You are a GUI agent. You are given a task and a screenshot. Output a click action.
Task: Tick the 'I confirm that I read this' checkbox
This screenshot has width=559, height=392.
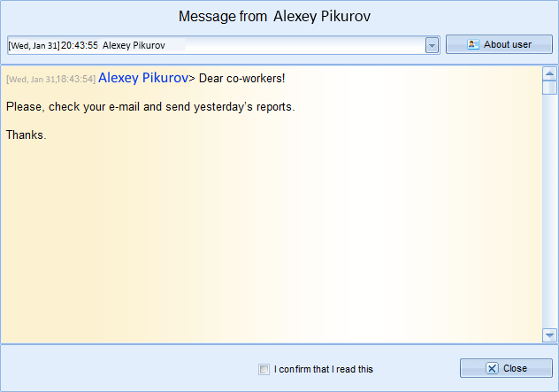coord(264,369)
